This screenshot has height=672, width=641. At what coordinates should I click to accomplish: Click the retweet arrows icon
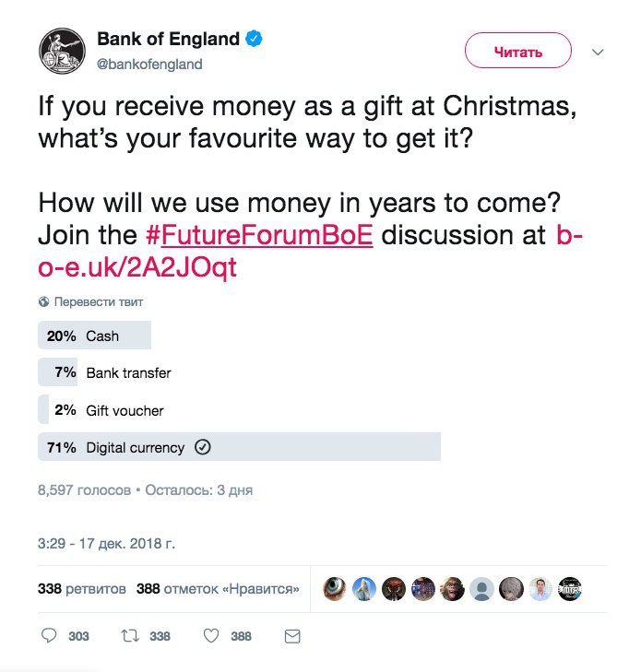click(x=130, y=636)
